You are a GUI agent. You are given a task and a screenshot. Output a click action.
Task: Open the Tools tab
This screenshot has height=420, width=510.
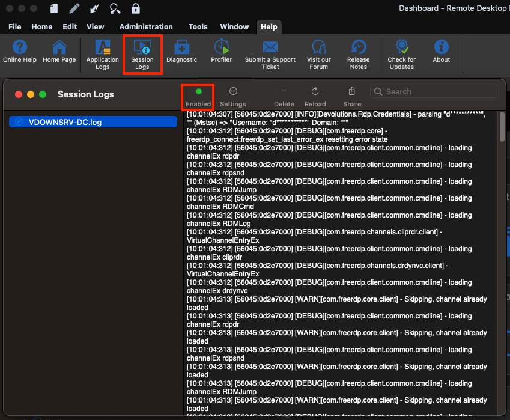point(198,27)
